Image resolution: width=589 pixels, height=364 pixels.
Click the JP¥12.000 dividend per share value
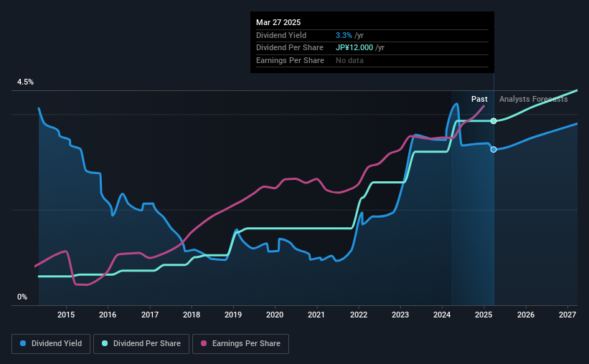[354, 48]
